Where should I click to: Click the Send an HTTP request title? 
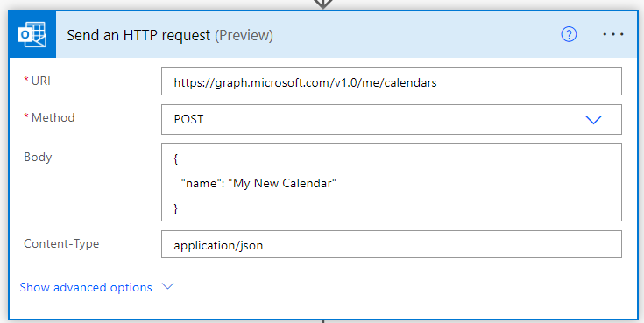pos(138,35)
